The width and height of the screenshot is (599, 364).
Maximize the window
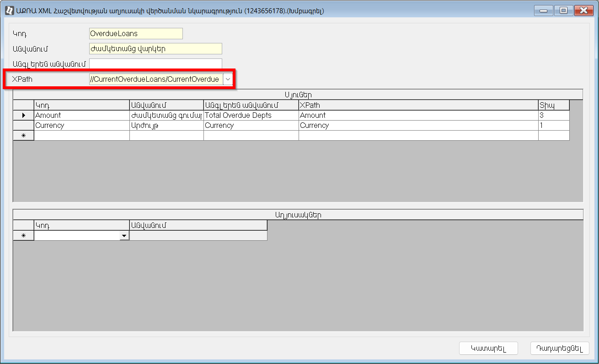pos(563,11)
